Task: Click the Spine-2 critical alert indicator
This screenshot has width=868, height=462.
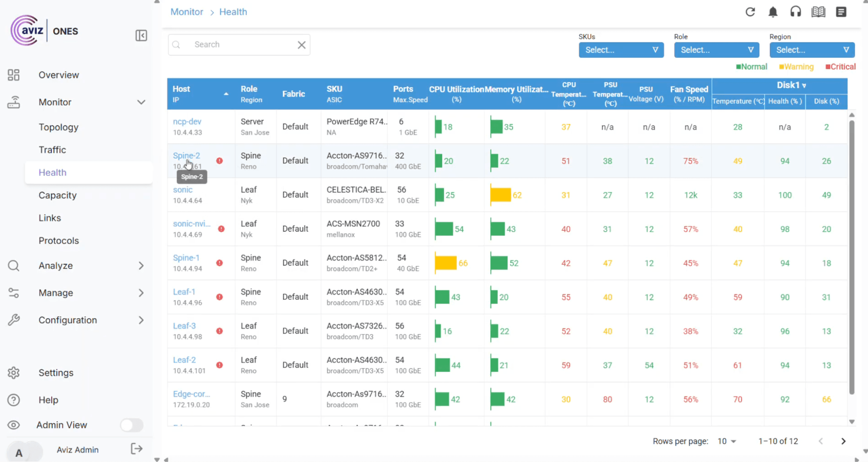Action: 220,161
